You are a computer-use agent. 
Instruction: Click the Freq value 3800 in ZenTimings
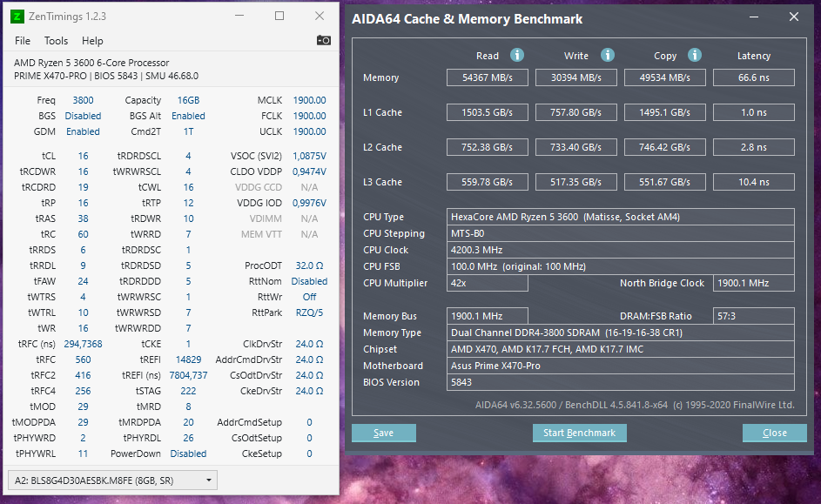(x=84, y=100)
